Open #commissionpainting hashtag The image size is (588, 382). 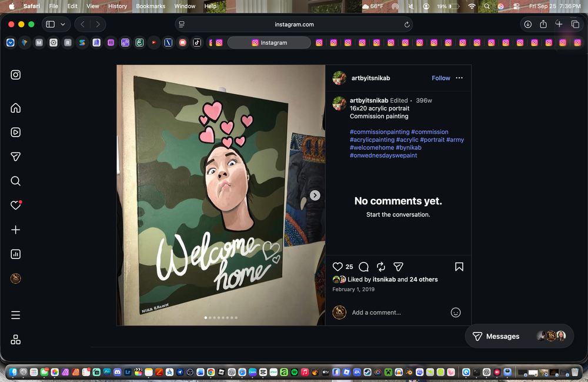tap(379, 132)
